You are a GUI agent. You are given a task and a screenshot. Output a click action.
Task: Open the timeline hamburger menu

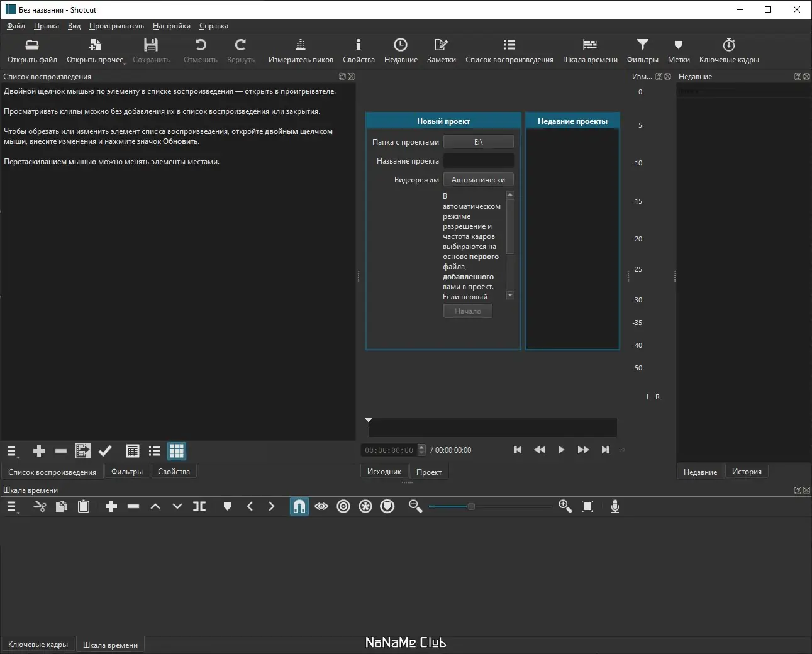pos(12,507)
